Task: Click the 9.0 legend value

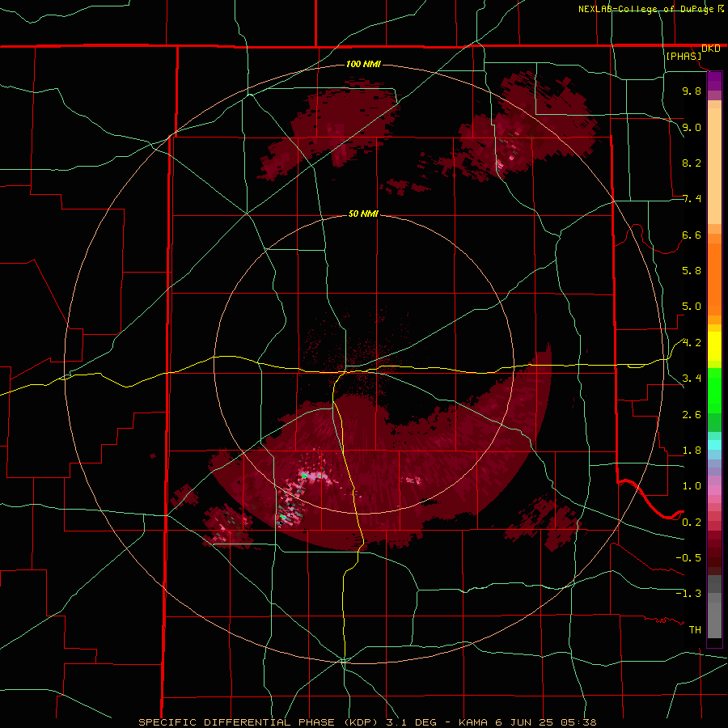Action: (x=692, y=127)
